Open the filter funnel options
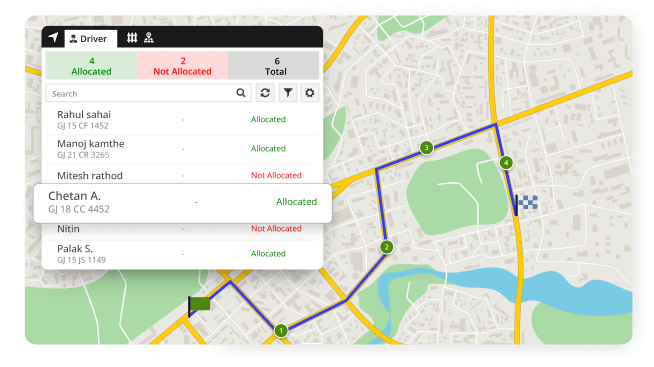This screenshot has height=367, width=654. 288,93
